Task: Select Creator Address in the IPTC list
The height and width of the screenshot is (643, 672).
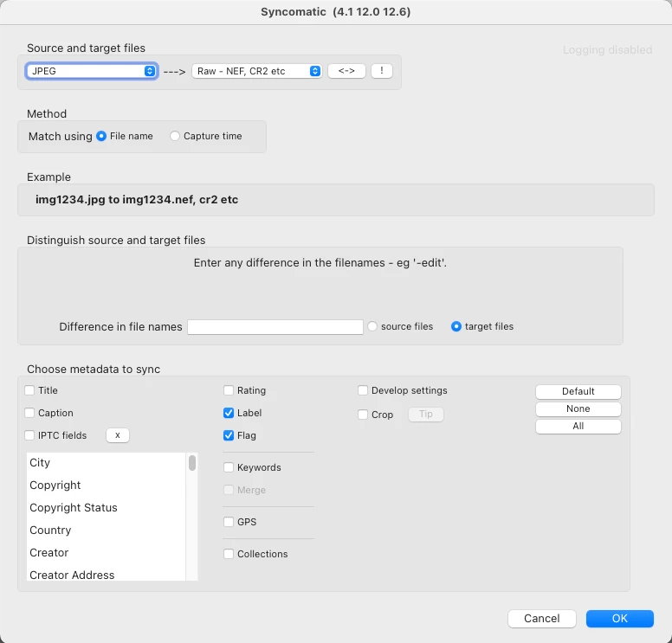Action: click(x=107, y=574)
